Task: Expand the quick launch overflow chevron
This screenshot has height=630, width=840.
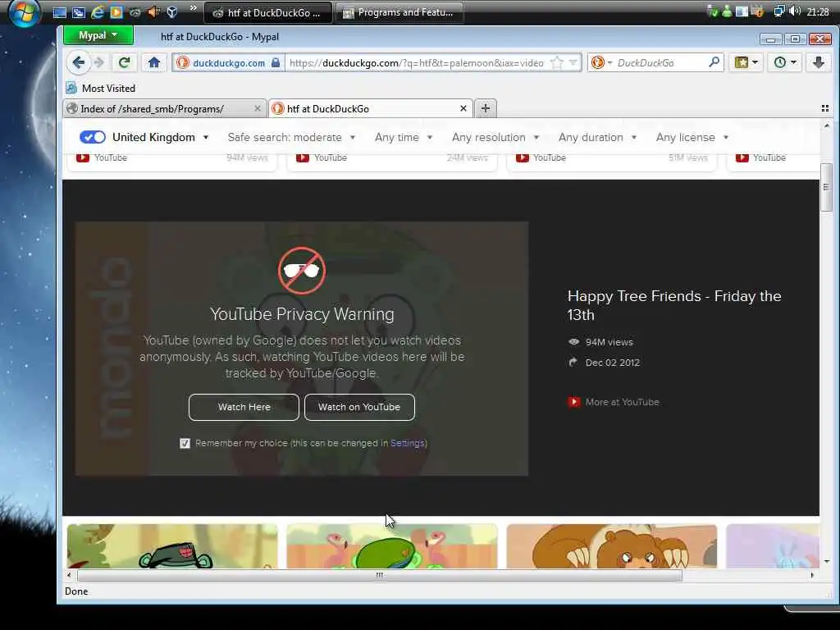Action: [194, 8]
